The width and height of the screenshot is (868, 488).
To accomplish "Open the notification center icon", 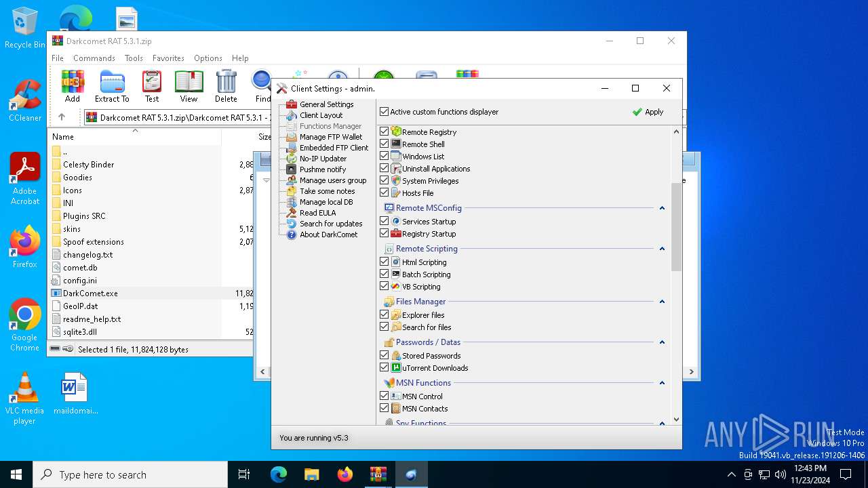I will click(x=846, y=474).
